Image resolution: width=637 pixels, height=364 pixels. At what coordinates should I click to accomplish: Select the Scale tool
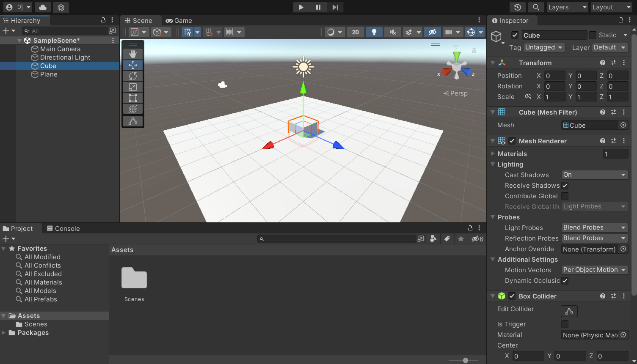click(133, 87)
